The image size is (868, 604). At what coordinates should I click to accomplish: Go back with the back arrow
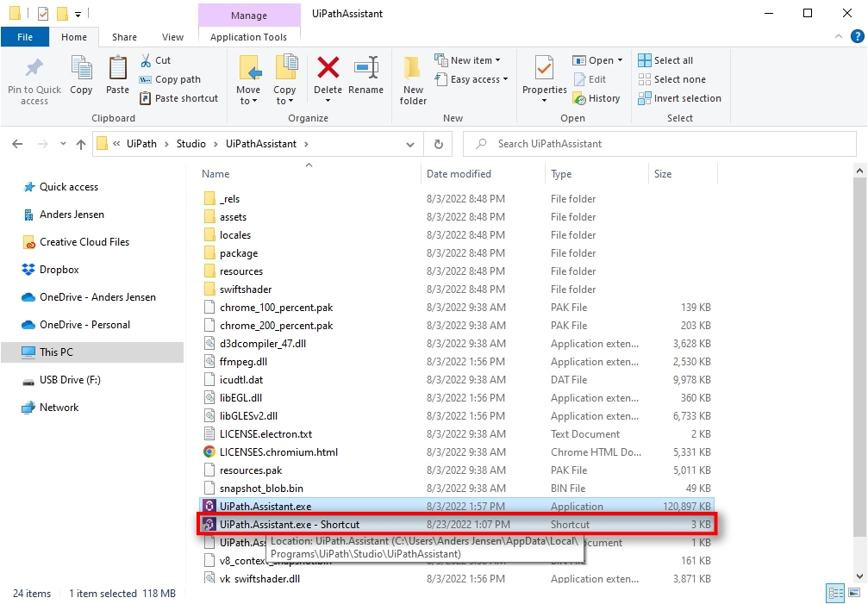pos(17,145)
